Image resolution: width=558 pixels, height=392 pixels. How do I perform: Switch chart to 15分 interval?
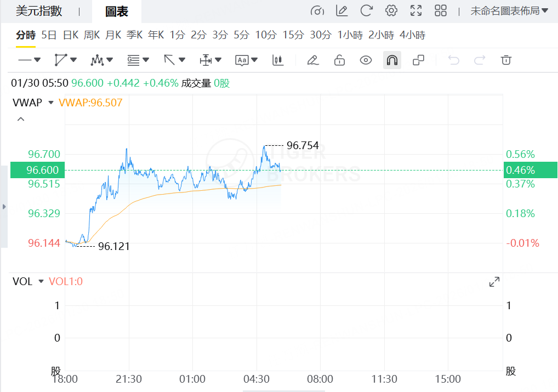(293, 35)
